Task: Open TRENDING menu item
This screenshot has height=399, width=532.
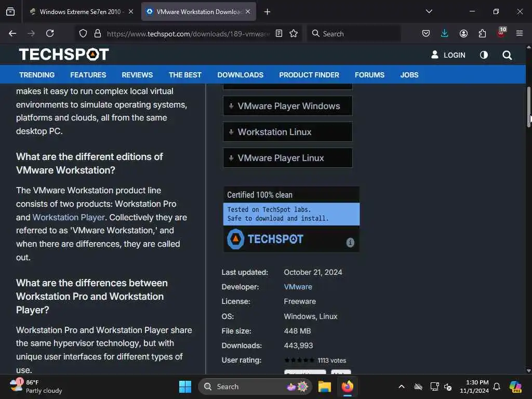Action: [x=37, y=75]
